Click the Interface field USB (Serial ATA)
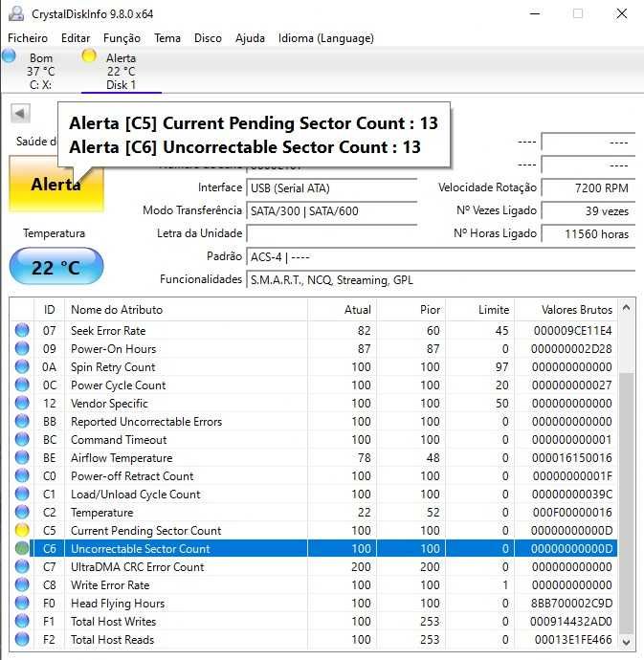Viewport: 644px width, 660px height. tap(332, 187)
